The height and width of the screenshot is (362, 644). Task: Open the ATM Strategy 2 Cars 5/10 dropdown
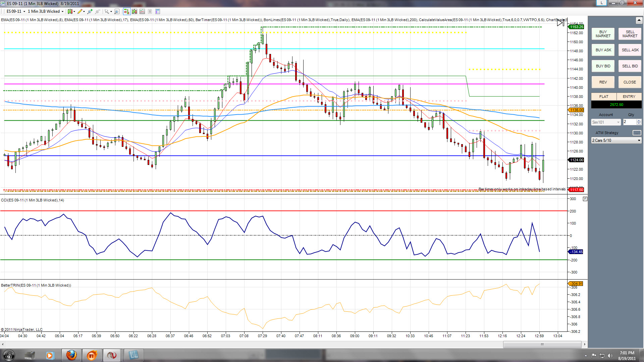[616, 140]
